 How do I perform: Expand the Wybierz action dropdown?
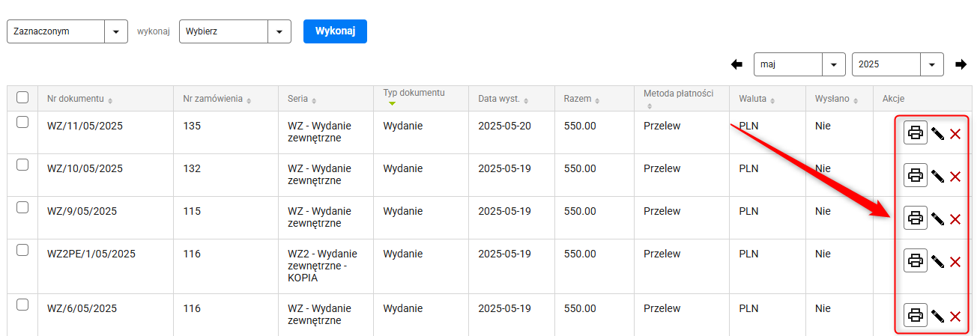point(235,31)
